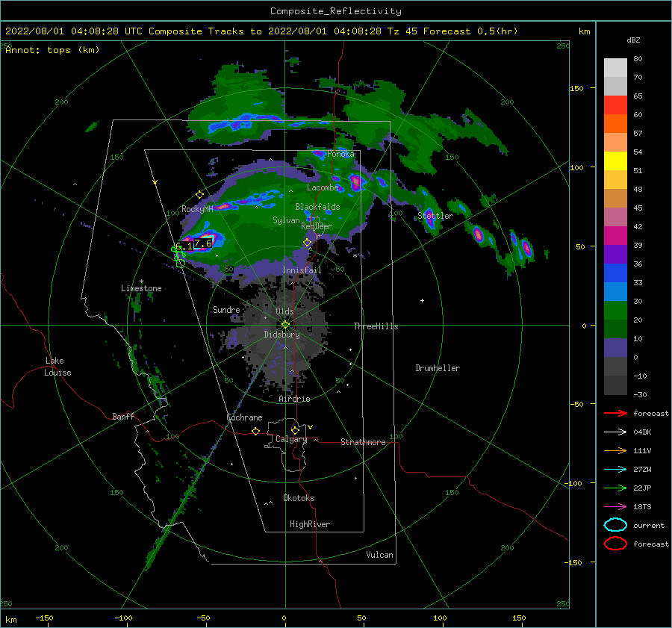672x628 pixels.
Task: Click the Didsbury town label
Action: click(282, 335)
